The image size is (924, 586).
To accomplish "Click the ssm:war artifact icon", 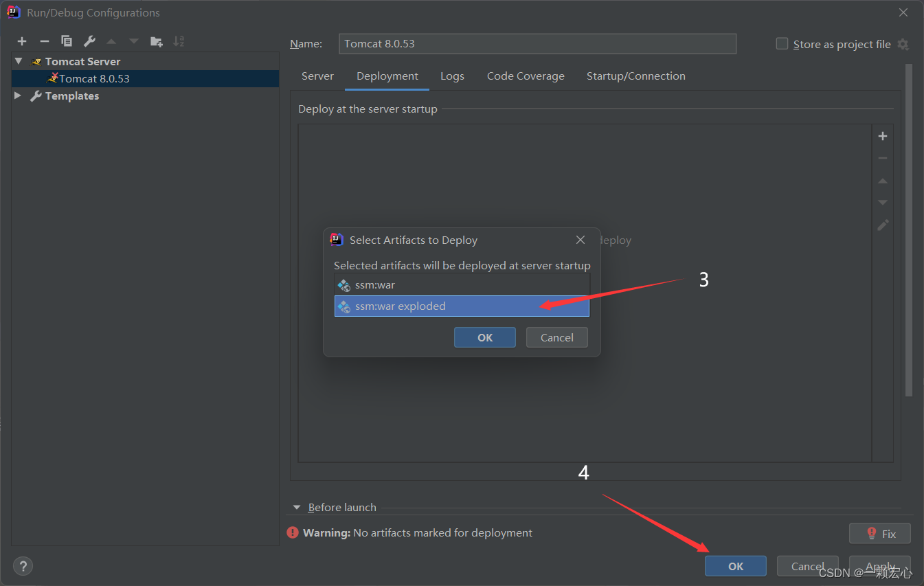I will (x=343, y=284).
